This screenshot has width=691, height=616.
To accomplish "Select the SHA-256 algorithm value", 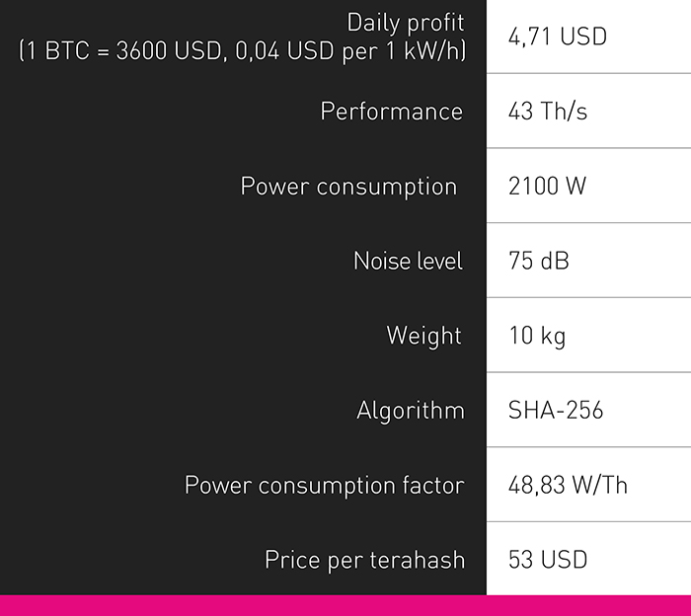I will pos(554,411).
